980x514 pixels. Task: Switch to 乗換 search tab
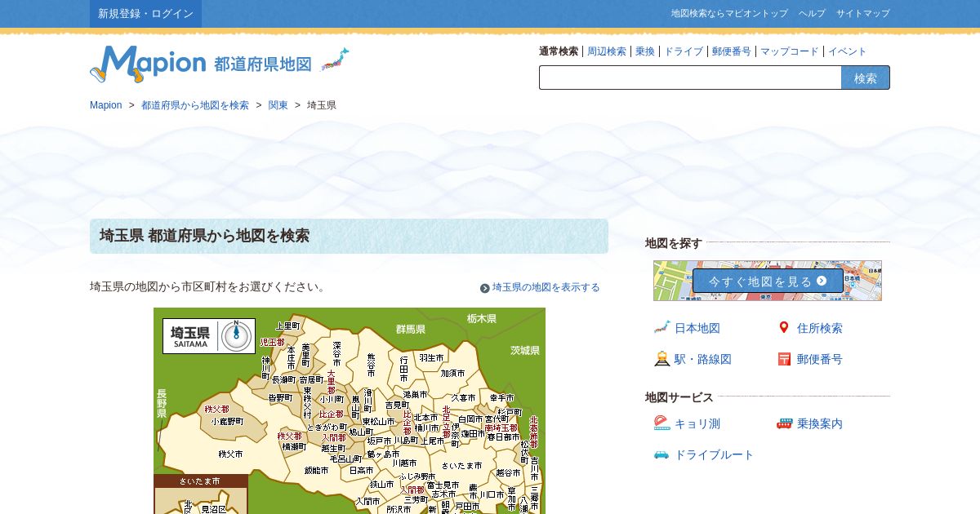[645, 51]
